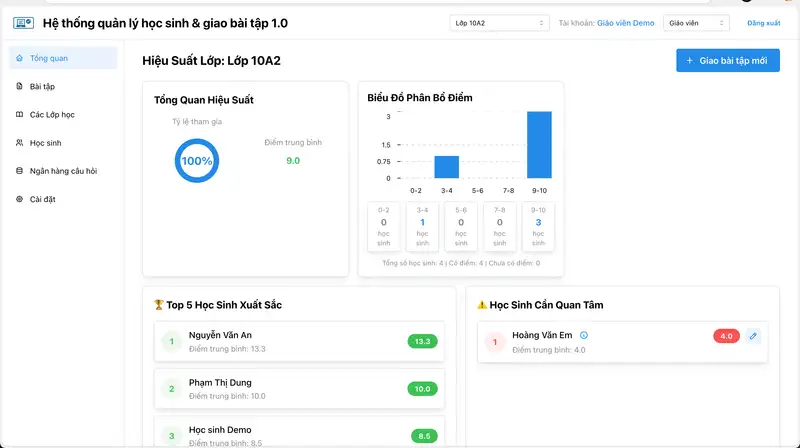The width and height of the screenshot is (800, 448).
Task: Click the 3-4 score range bar
Action: (x=446, y=167)
